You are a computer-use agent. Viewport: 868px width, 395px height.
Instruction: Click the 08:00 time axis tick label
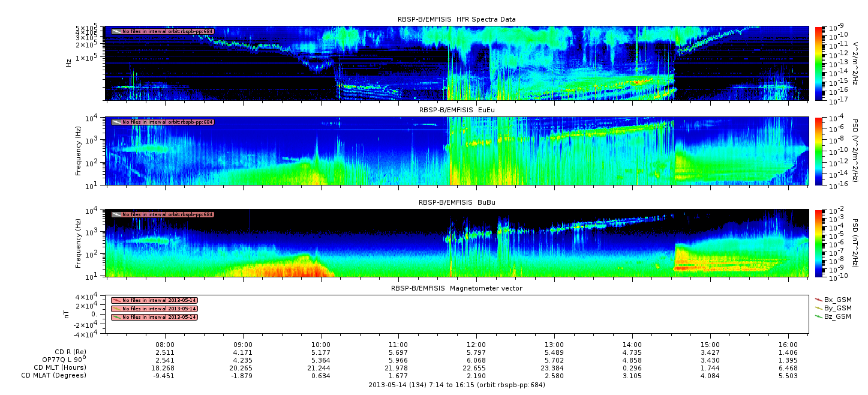[x=165, y=344]
